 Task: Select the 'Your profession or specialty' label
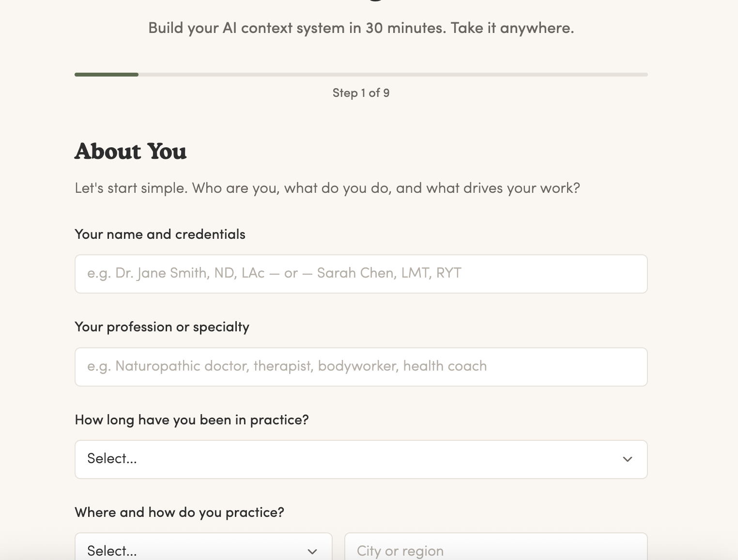tap(162, 327)
